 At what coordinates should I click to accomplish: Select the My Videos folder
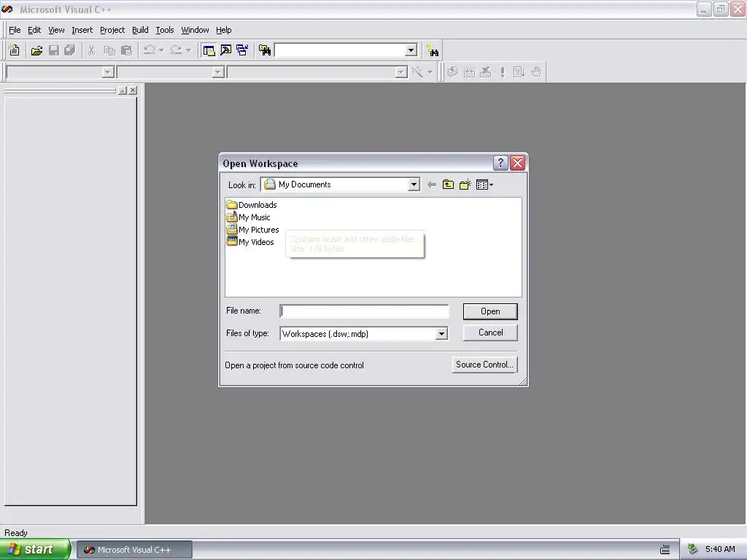click(251, 242)
